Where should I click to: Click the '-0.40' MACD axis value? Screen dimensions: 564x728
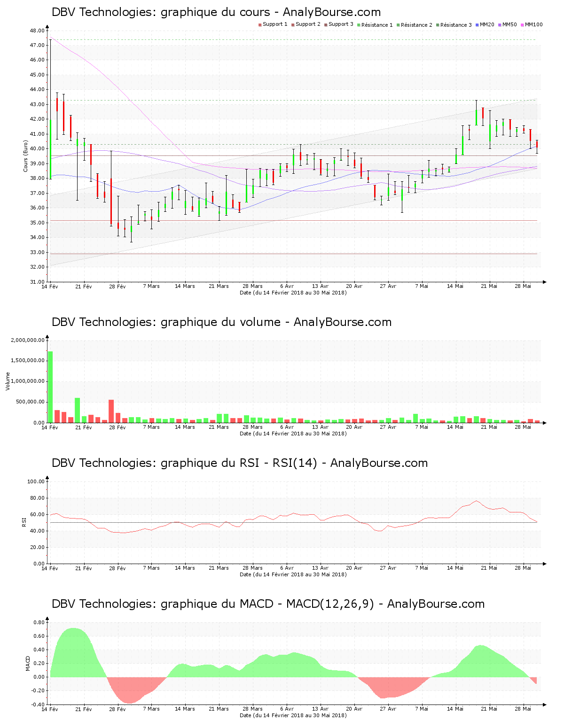click(38, 705)
